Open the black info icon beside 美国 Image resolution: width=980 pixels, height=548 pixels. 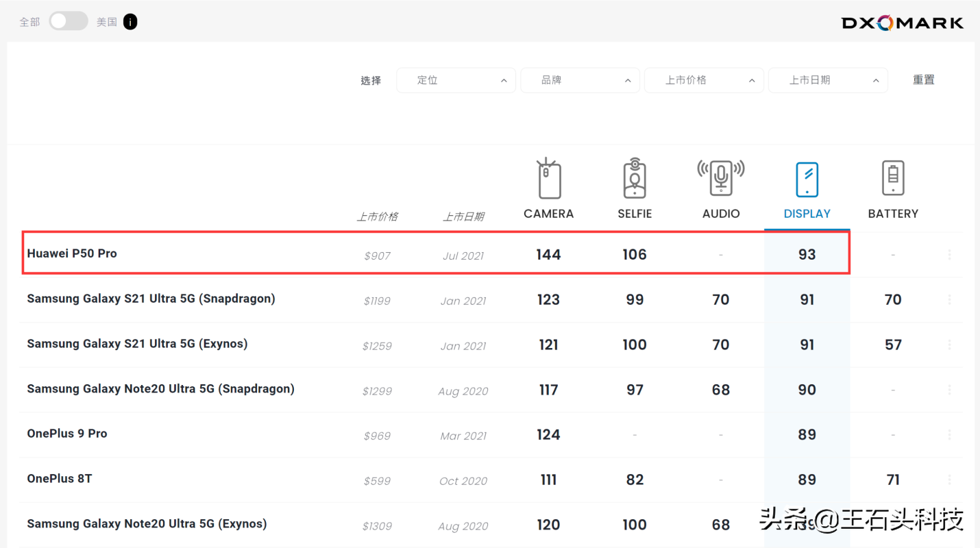tap(130, 22)
